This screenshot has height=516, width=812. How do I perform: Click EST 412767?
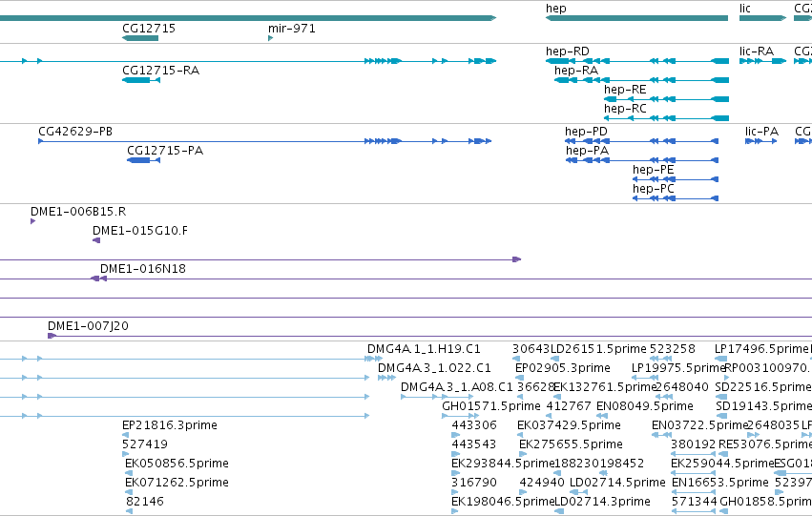[x=568, y=406]
